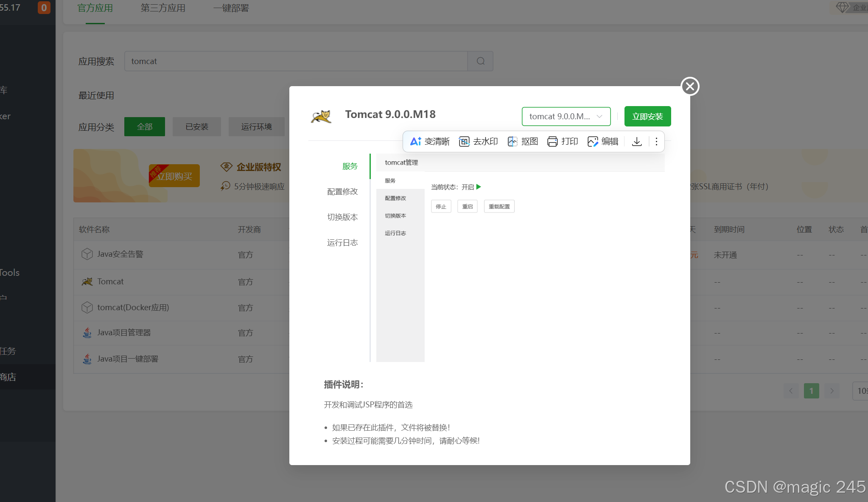Click the download arrow icon in the image toolbar
Screen dimensions: 868x502
637,141
